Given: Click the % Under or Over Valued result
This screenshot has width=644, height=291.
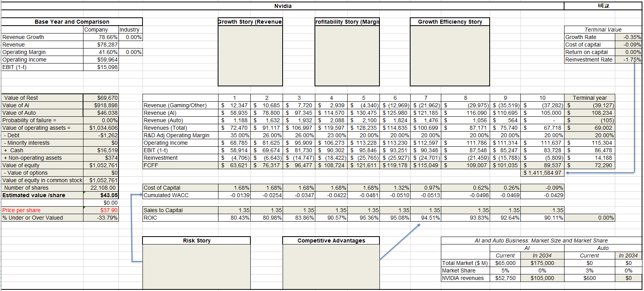Looking at the screenshot, I should click(101, 218).
